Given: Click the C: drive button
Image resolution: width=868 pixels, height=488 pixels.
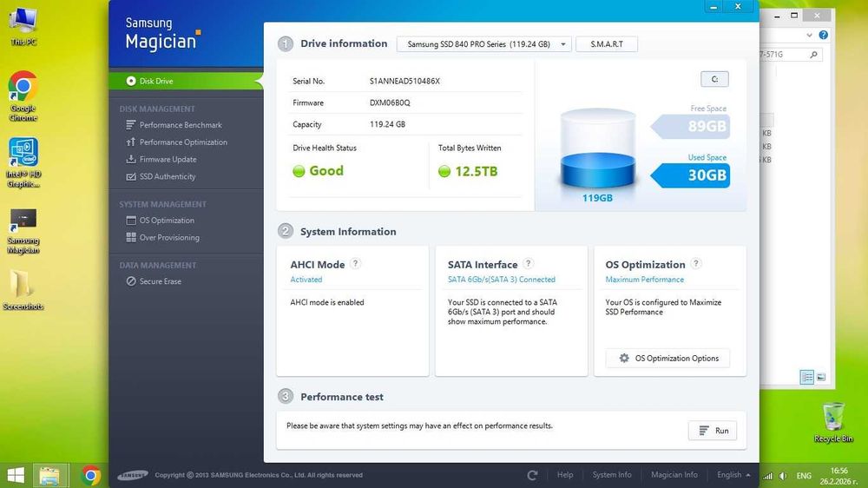Looking at the screenshot, I should 714,79.
